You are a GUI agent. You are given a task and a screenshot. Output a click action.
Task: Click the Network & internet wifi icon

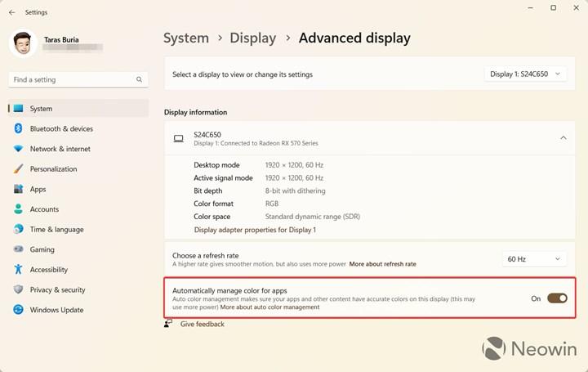tap(18, 149)
